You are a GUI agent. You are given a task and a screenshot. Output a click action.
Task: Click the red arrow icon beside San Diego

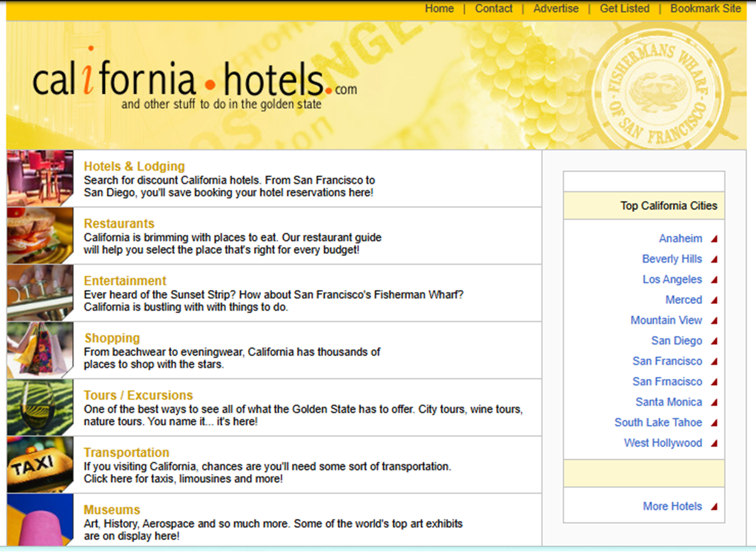tap(714, 341)
